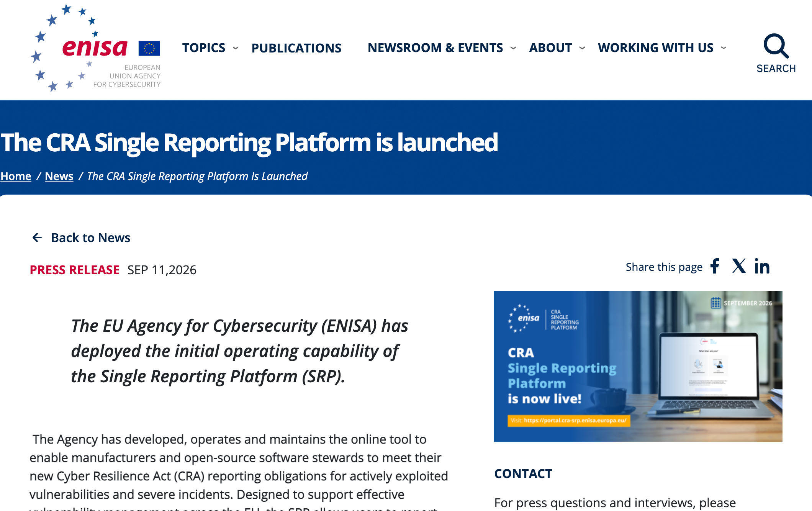The height and width of the screenshot is (511, 812).
Task: Click the SEARCH label under magnifier
Action: point(776,69)
